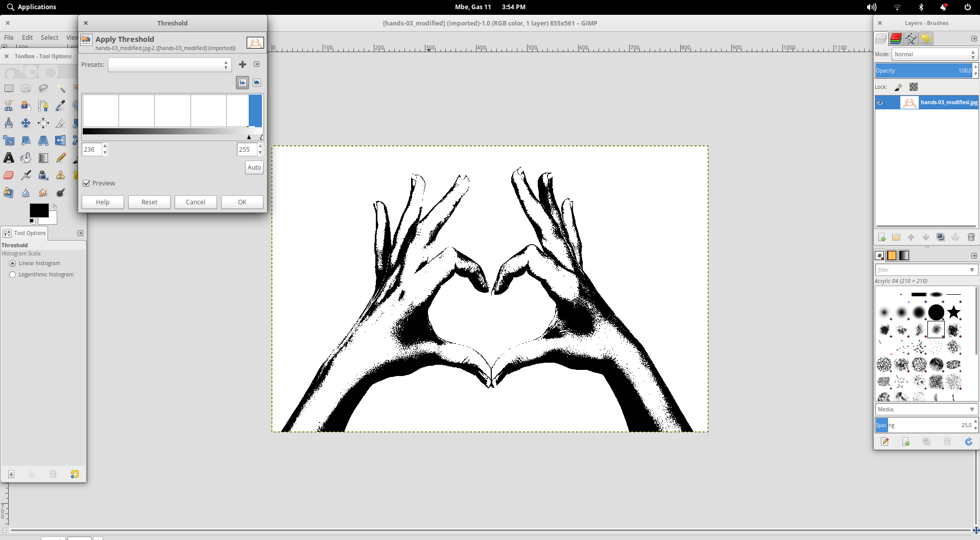Switch threshold histogram to linear view

click(x=243, y=83)
